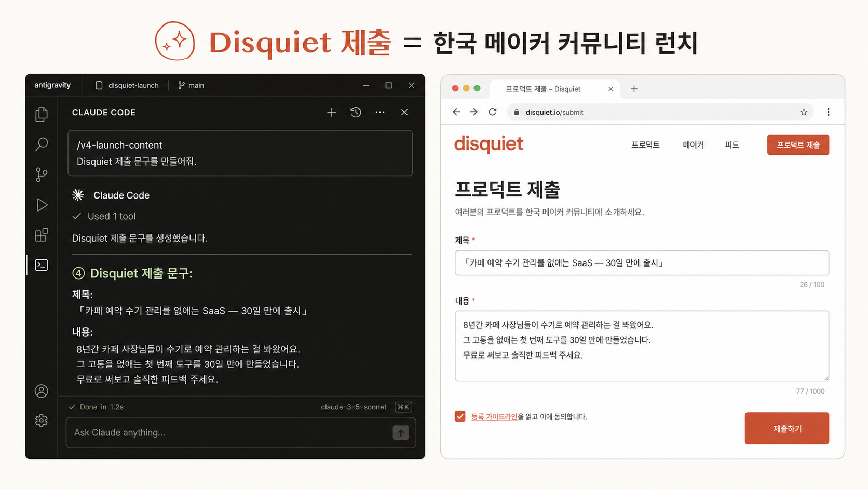Open the account profile icon

click(42, 391)
